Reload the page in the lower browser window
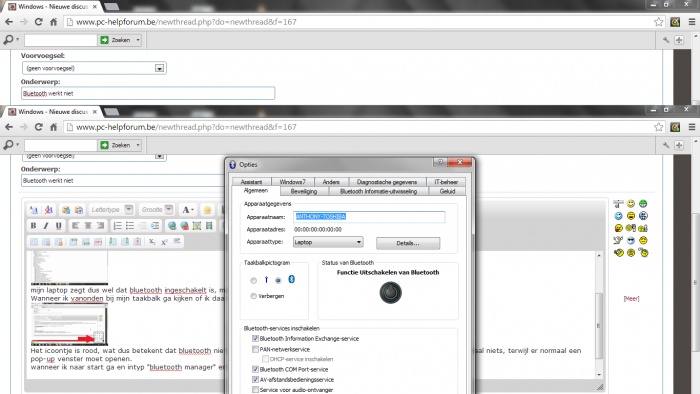 click(x=39, y=127)
